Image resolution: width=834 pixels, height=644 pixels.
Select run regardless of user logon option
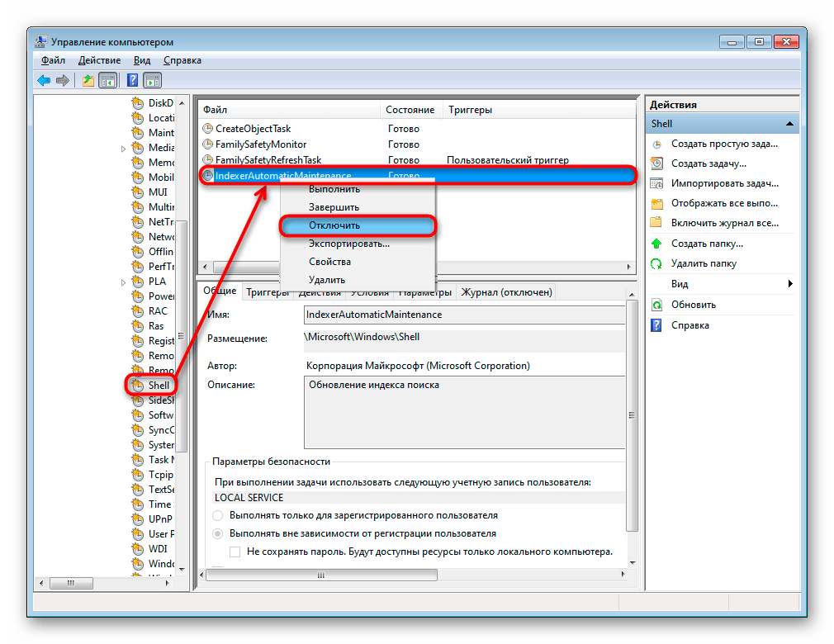point(218,534)
